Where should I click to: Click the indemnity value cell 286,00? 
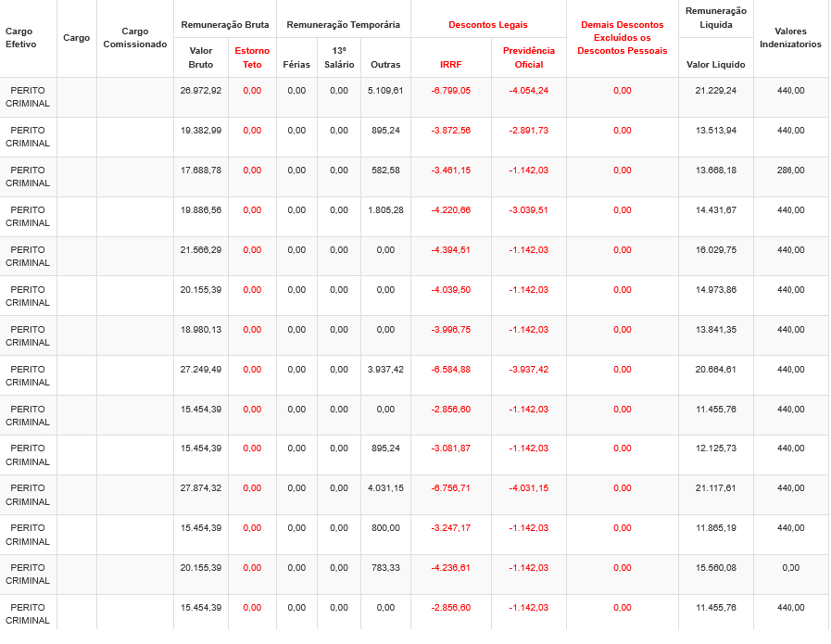click(790, 170)
